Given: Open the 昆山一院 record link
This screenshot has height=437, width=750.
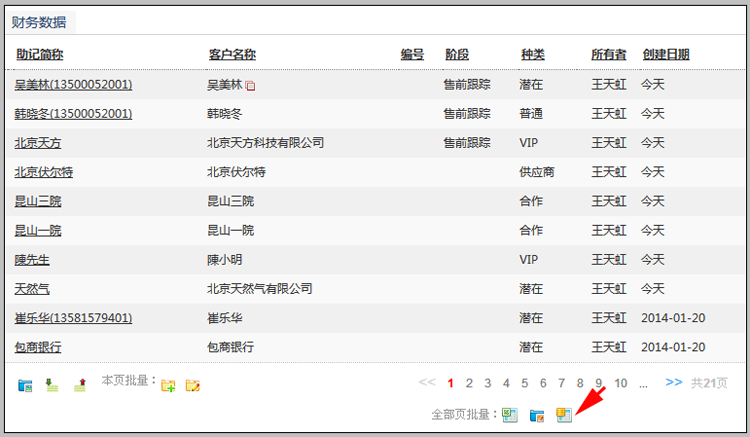Looking at the screenshot, I should click(38, 230).
